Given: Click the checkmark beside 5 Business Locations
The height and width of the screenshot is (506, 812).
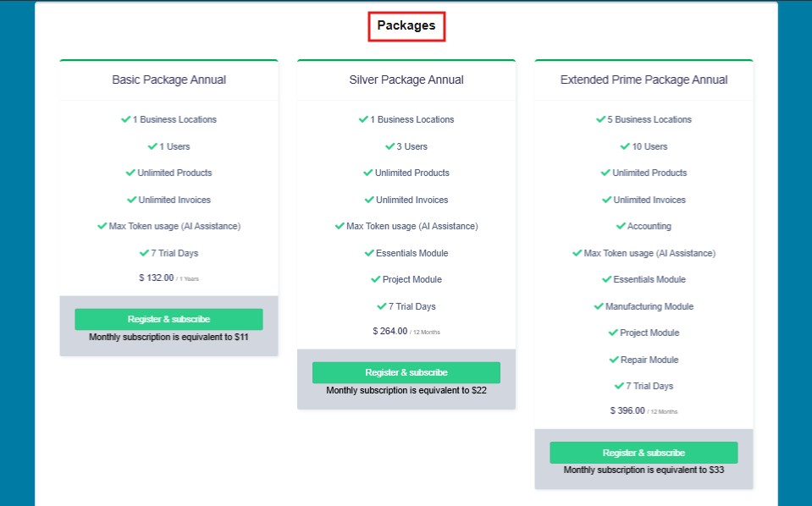Looking at the screenshot, I should pyautogui.click(x=600, y=119).
